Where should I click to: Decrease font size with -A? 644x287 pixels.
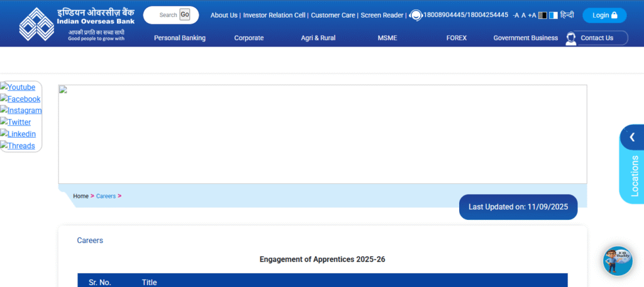(x=516, y=15)
